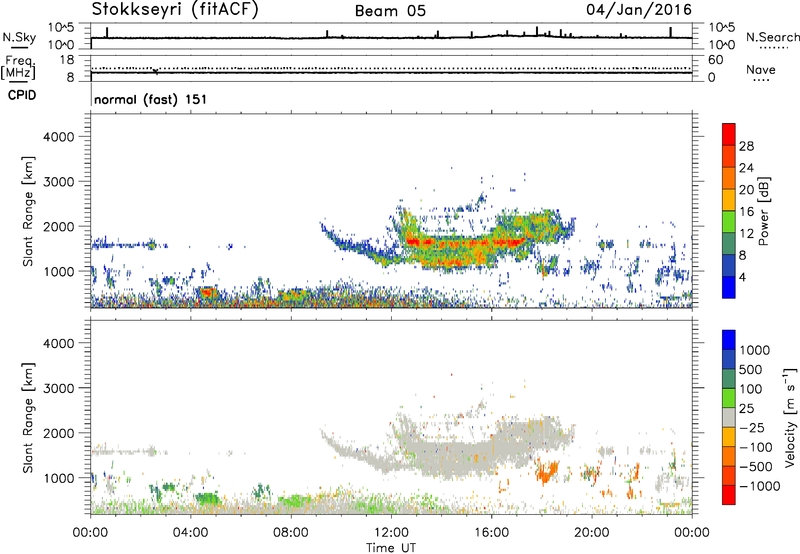
Task: Click the '20:00' time tick label
Action: point(592,533)
